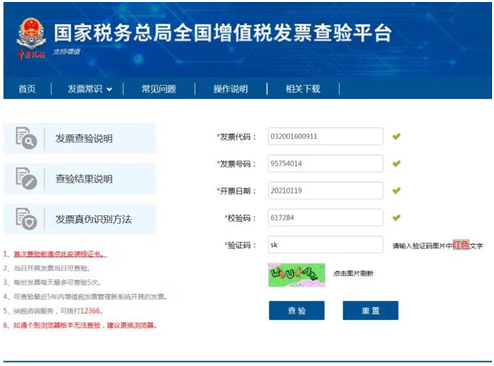Click note 2 当日开具发票当日可查验

47,268
